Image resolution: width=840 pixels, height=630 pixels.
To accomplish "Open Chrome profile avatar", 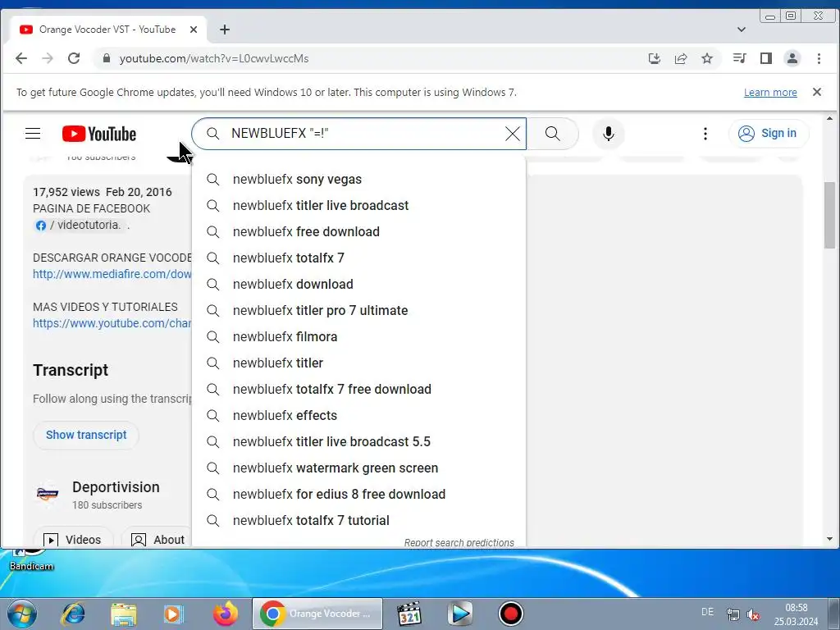I will (792, 58).
